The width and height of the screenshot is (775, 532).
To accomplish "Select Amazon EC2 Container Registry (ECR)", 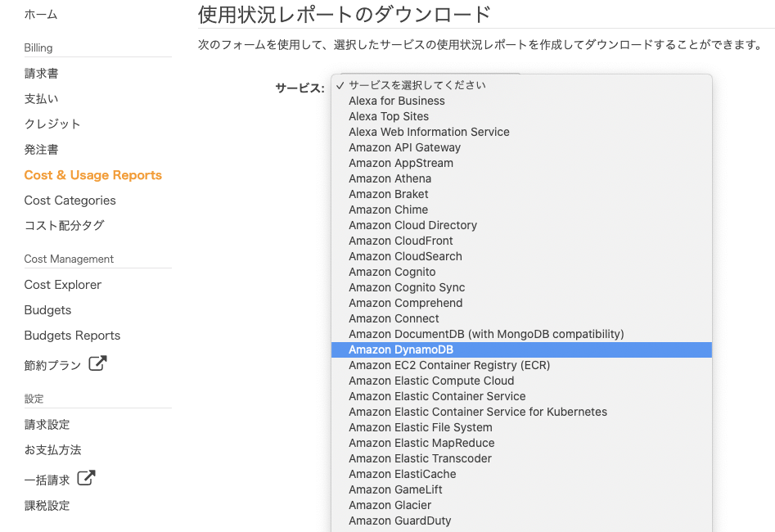I will point(521,365).
